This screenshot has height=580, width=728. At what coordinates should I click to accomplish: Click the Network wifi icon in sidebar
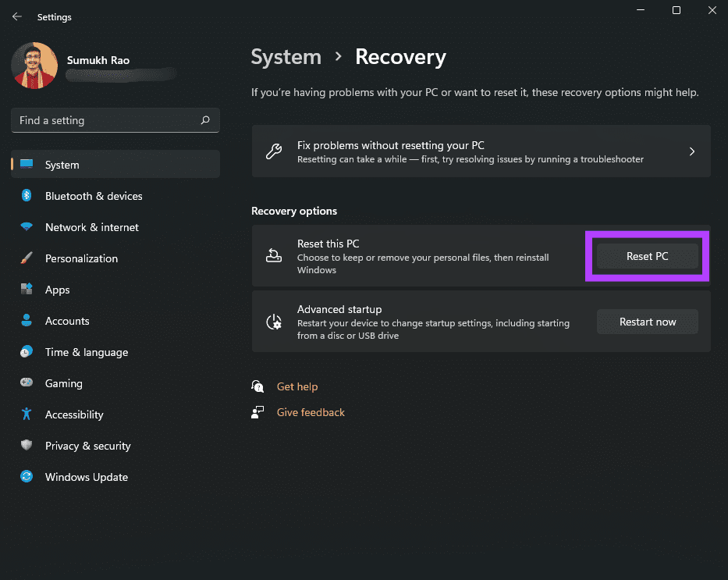[x=27, y=226]
